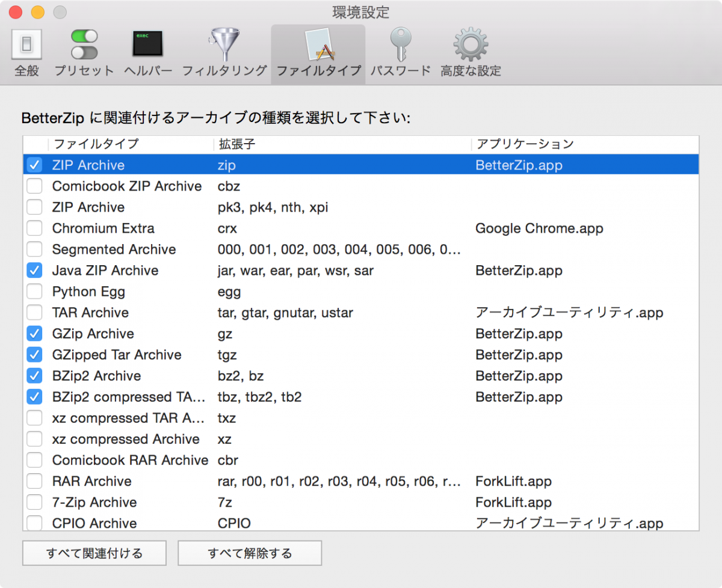This screenshot has width=722, height=588.
Task: Enable the RAR Archive association
Action: (34, 481)
